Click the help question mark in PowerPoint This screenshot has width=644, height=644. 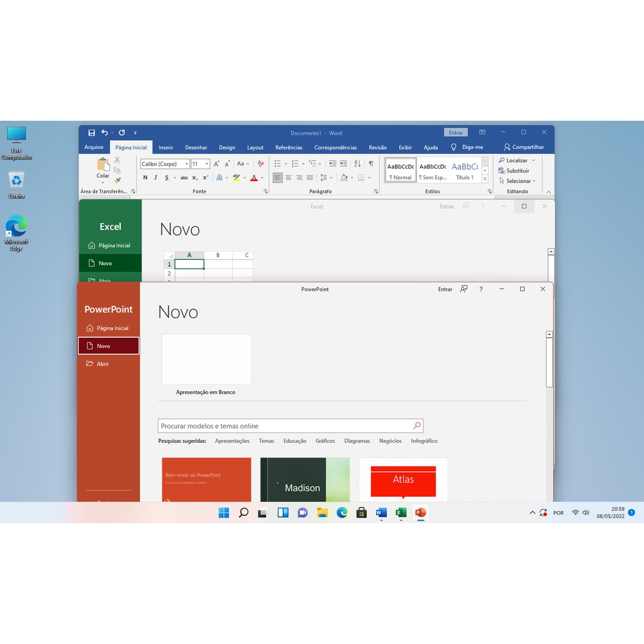coord(481,289)
